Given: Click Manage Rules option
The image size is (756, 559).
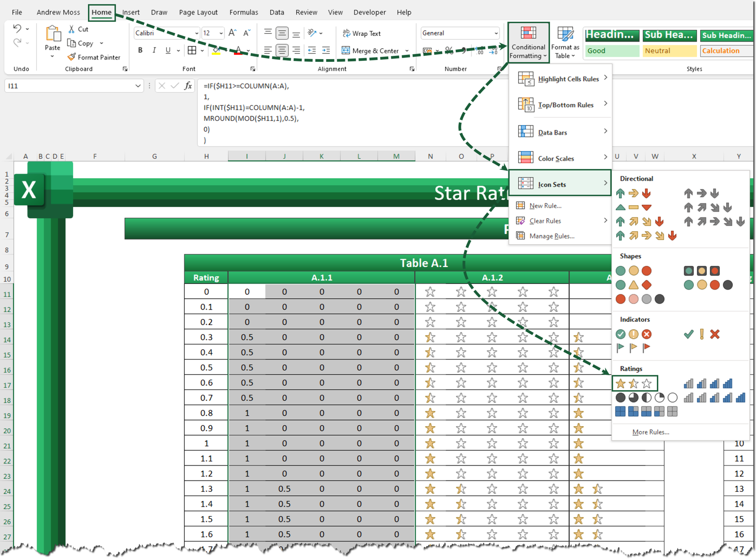Looking at the screenshot, I should 552,236.
